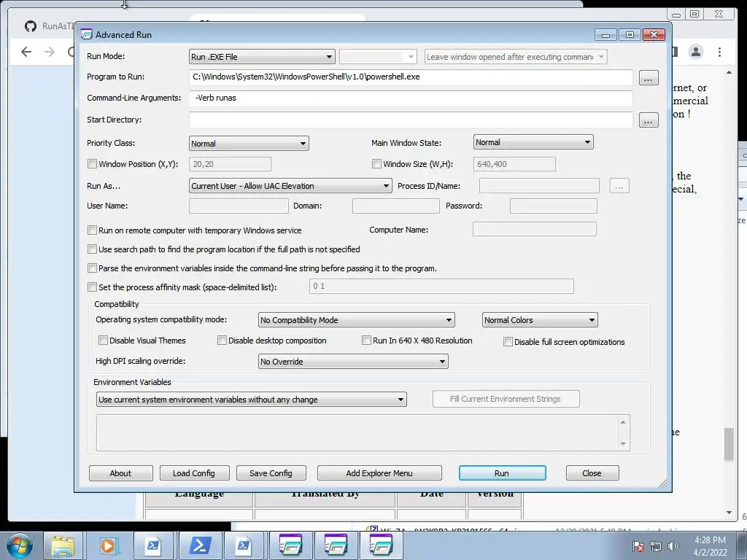Click the About button
The image size is (747, 560).
pos(120,473)
